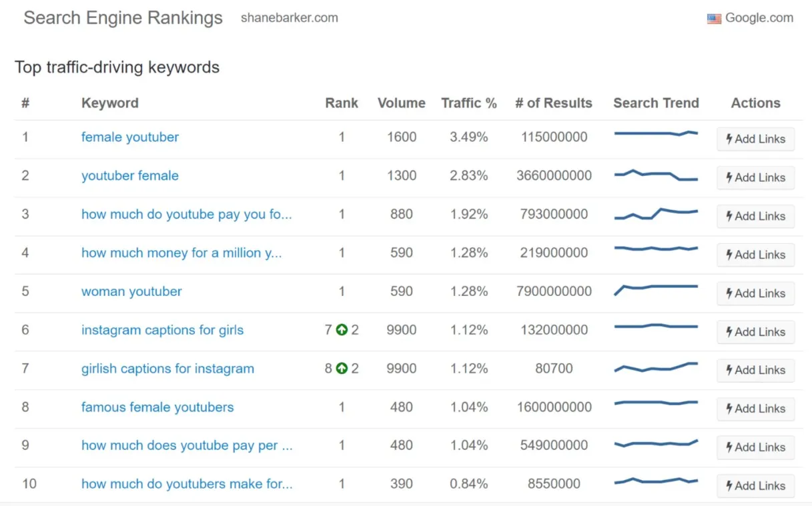Click the 1600000000 results value

554,407
